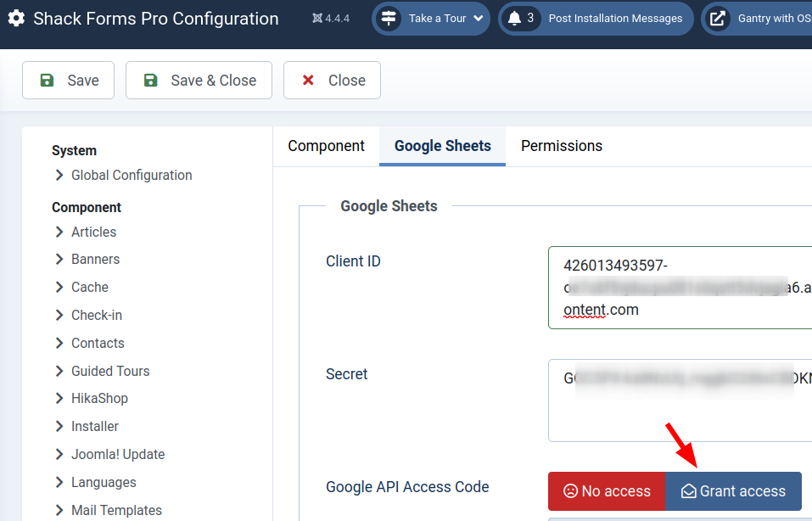Image resolution: width=812 pixels, height=521 pixels.
Task: Click the Close button with red X
Action: (x=332, y=81)
